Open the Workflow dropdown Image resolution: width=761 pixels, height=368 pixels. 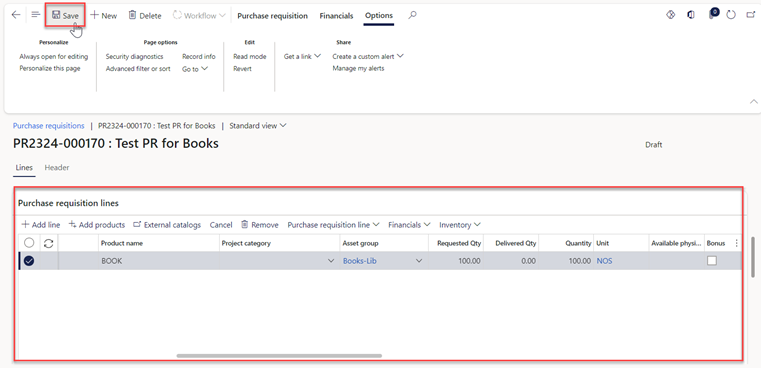[x=199, y=16]
